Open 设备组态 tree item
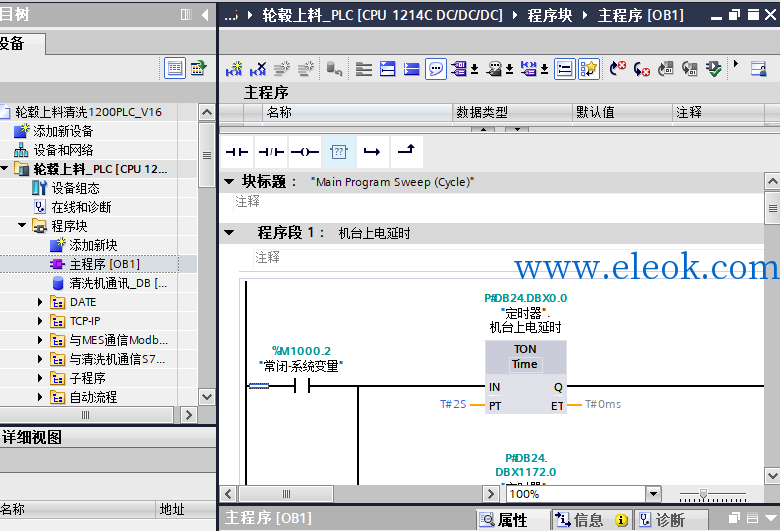Screen dimensions: 780x531 (x=76, y=188)
